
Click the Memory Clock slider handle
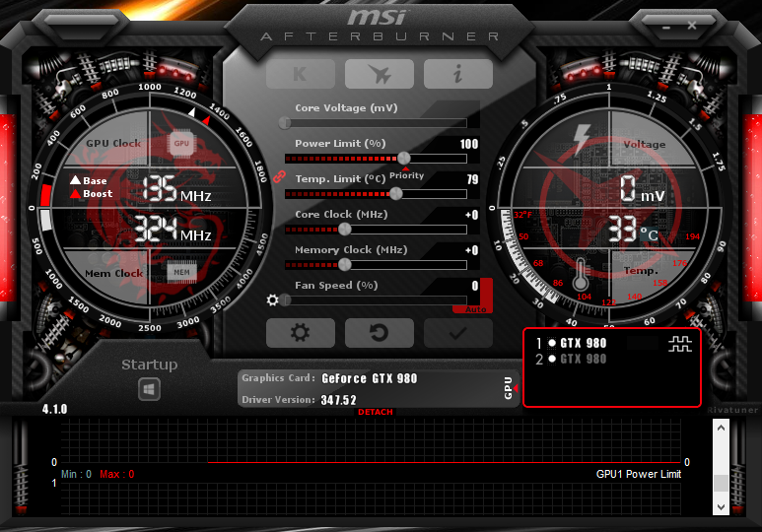click(345, 265)
